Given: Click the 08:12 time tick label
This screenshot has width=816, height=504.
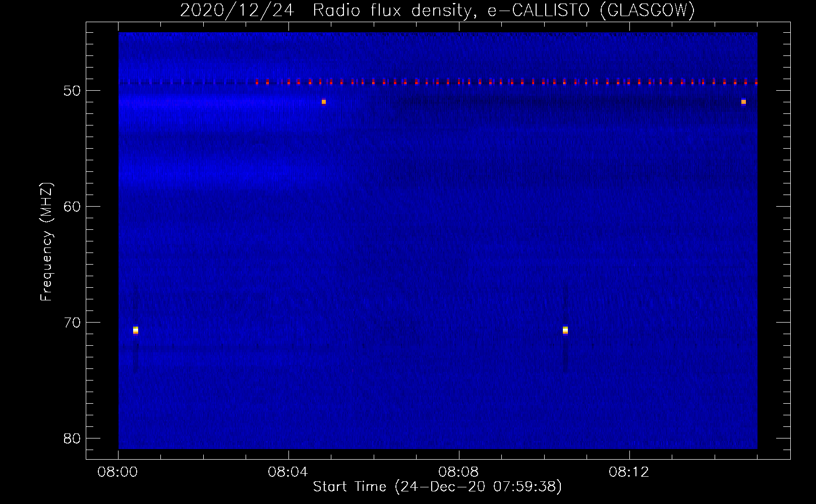Looking at the screenshot, I should click(629, 472).
